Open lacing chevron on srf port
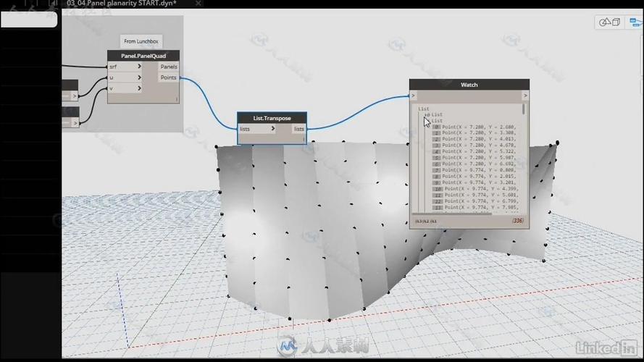Image resolution: width=644 pixels, height=362 pixels. (x=139, y=67)
